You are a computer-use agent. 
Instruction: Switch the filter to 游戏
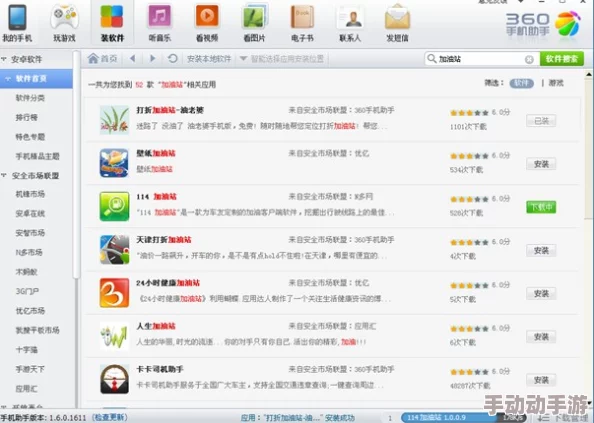click(556, 83)
